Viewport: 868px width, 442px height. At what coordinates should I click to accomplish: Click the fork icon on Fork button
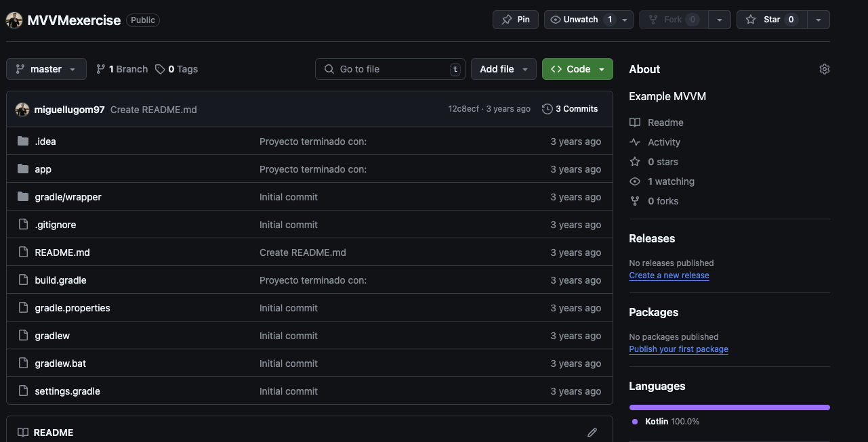click(x=654, y=20)
